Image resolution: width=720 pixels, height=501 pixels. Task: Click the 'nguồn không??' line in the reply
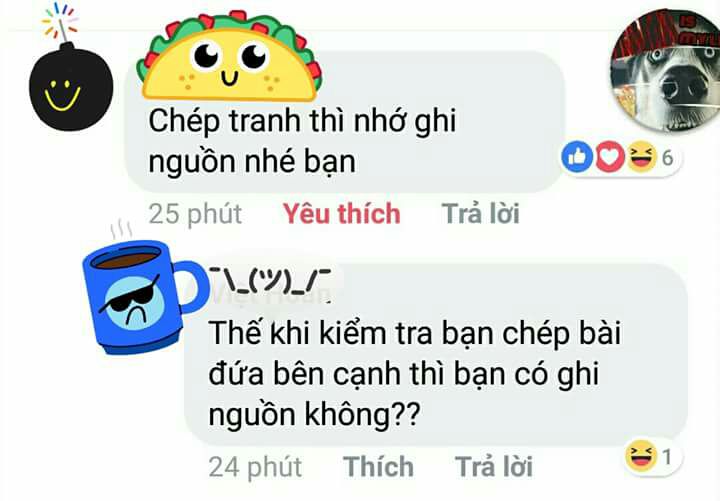point(315,414)
